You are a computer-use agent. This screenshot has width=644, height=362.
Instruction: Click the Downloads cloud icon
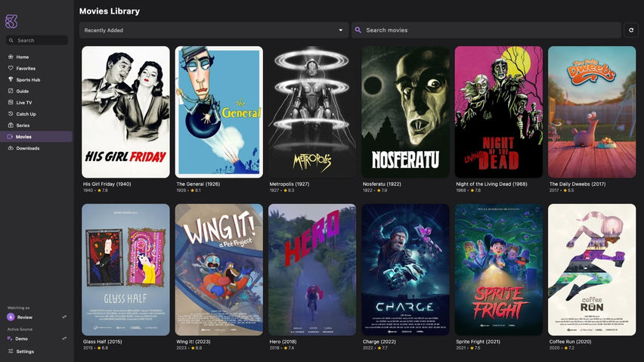(11, 148)
